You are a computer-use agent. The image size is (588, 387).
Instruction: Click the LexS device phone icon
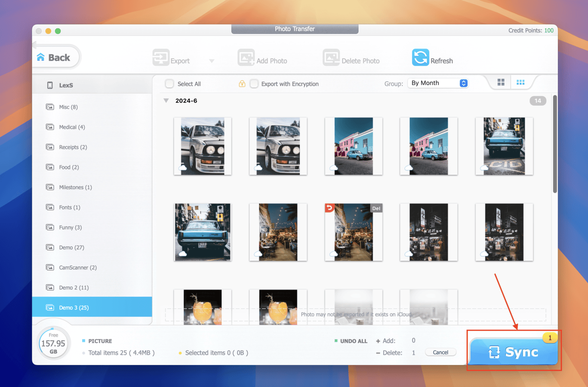coord(50,85)
